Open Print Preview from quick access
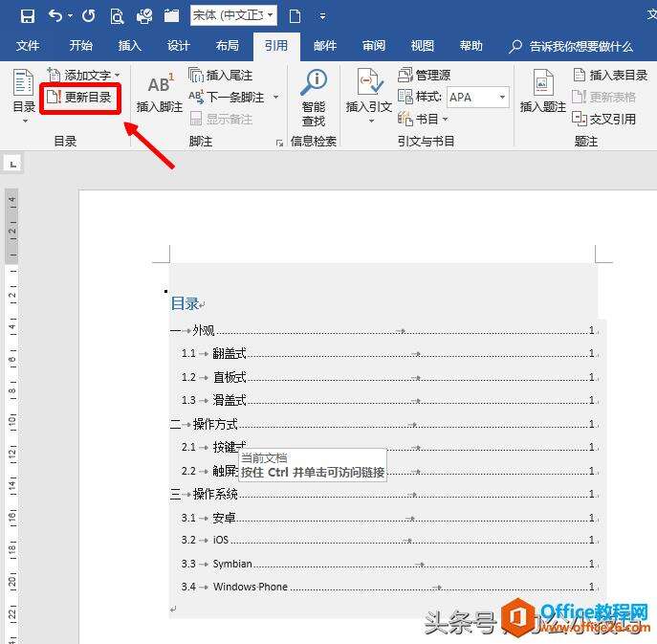The image size is (657, 644). point(117,16)
